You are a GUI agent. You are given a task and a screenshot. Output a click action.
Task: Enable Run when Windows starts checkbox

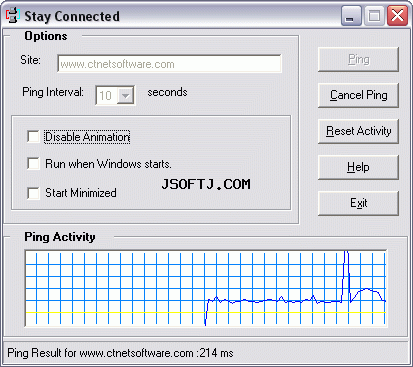point(33,163)
